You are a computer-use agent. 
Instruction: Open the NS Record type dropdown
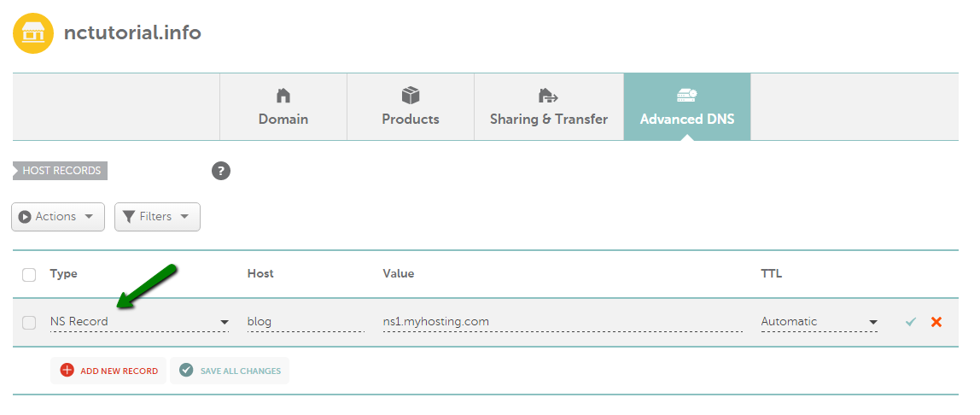(x=139, y=322)
